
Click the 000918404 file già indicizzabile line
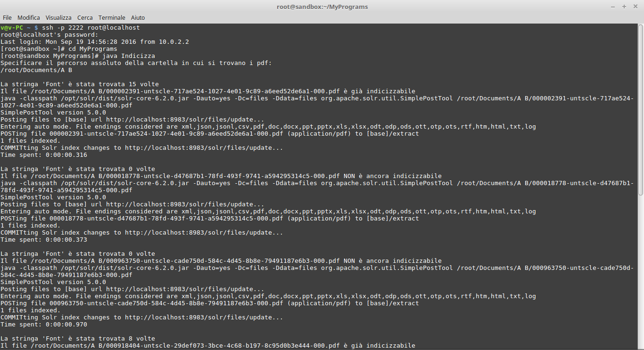click(x=208, y=346)
